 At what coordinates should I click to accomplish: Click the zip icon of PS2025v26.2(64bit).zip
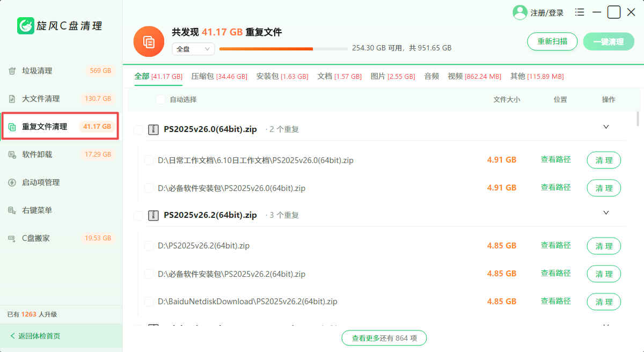coord(153,215)
